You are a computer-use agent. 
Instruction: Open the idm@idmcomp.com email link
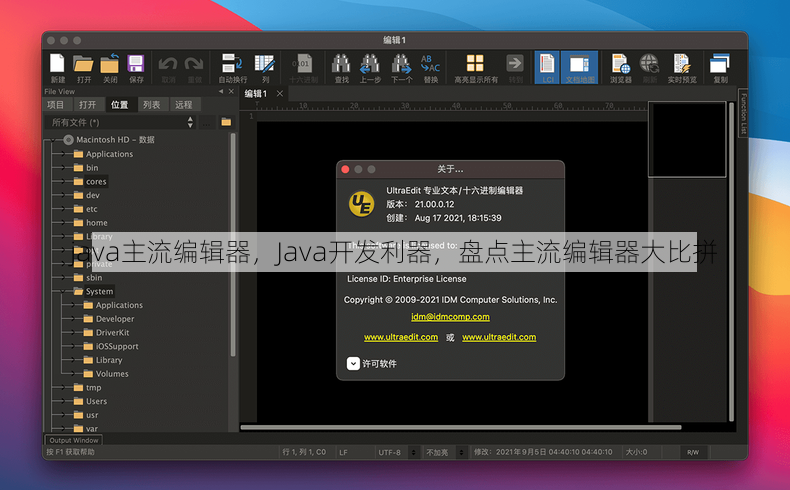(x=450, y=317)
